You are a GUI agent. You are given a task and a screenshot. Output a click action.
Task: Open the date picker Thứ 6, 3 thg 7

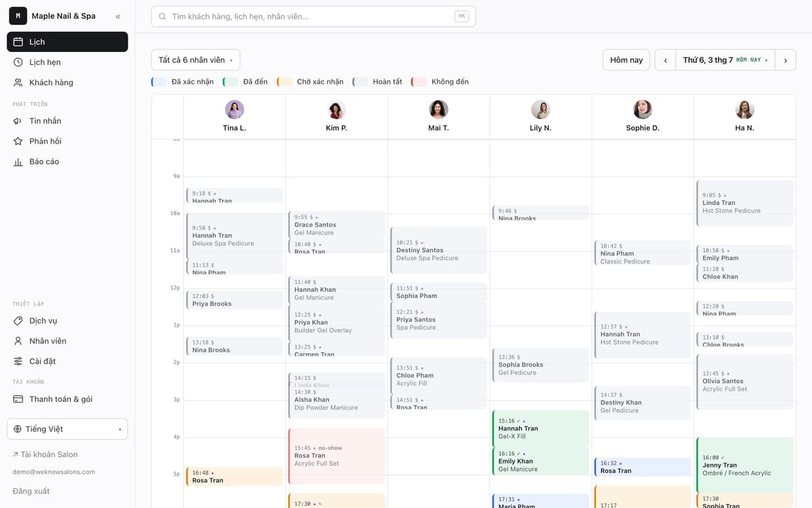[x=725, y=60]
